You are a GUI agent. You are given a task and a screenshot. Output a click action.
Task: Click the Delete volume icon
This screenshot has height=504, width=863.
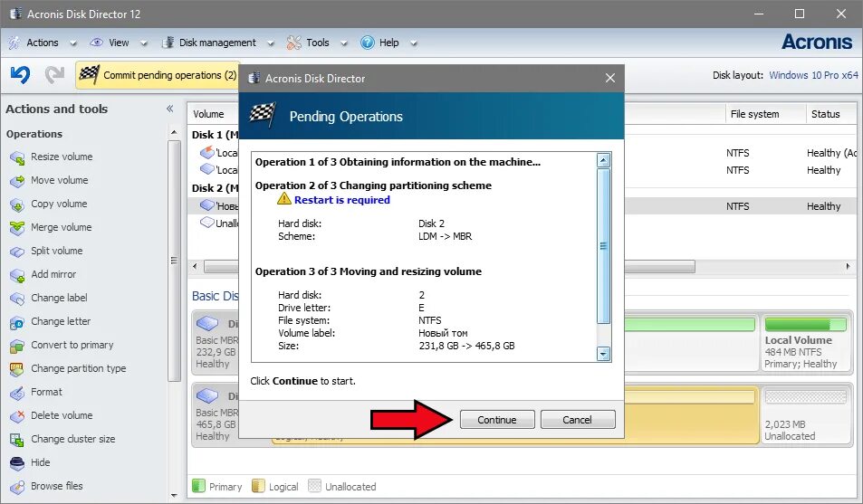coord(17,416)
